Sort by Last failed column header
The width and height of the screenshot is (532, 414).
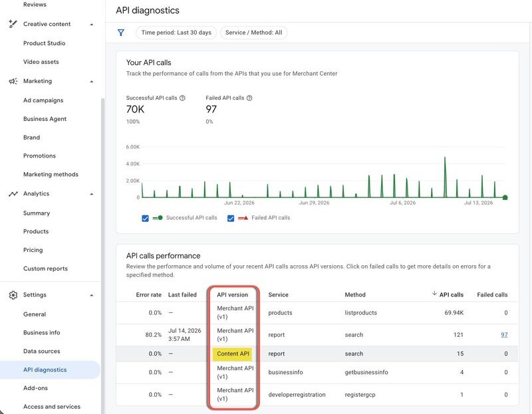(182, 295)
